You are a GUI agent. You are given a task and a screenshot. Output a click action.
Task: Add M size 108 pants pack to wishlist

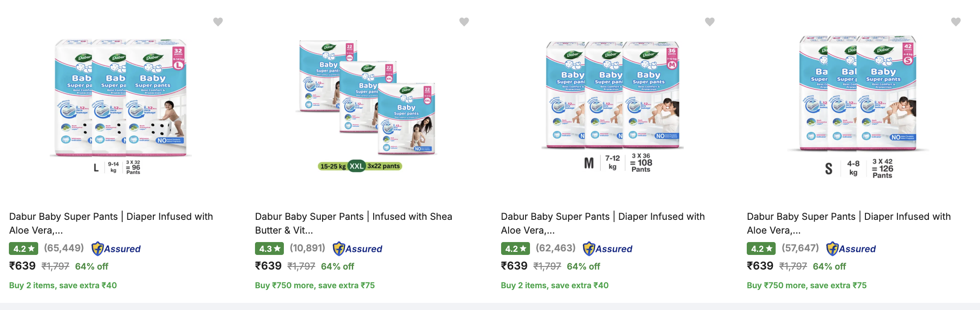click(709, 22)
